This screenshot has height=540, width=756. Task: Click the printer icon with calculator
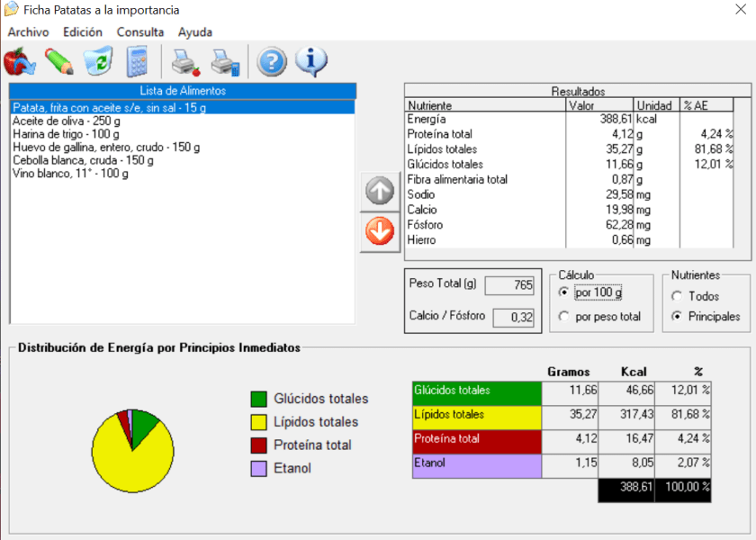[225, 62]
